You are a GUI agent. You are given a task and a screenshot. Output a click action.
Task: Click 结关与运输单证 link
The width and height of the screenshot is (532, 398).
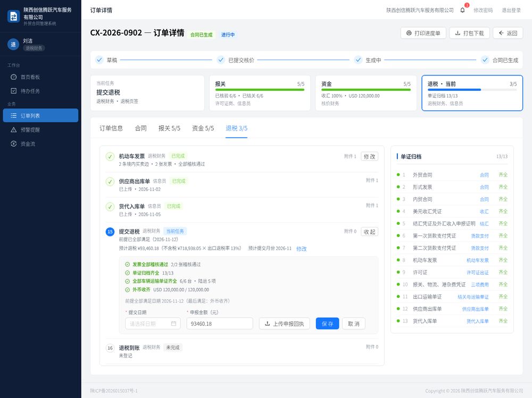coord(473,297)
